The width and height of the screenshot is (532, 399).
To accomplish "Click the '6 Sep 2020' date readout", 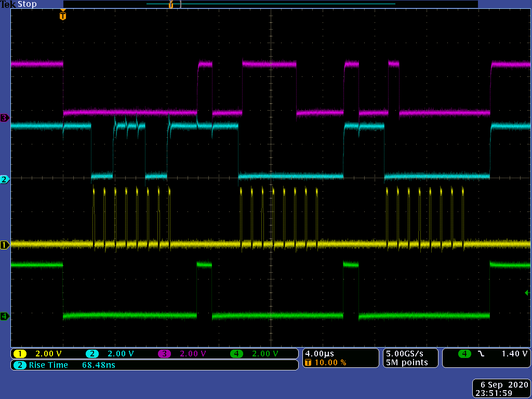I will [504, 385].
